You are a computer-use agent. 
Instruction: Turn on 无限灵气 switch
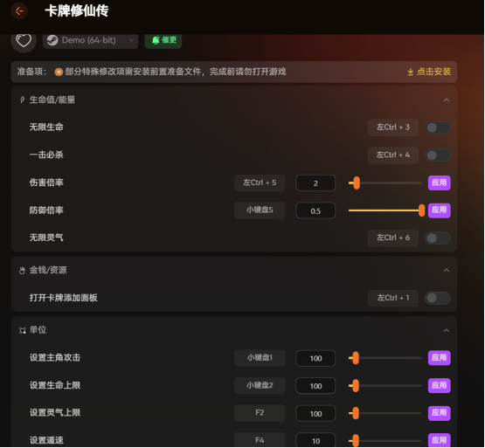click(x=437, y=238)
